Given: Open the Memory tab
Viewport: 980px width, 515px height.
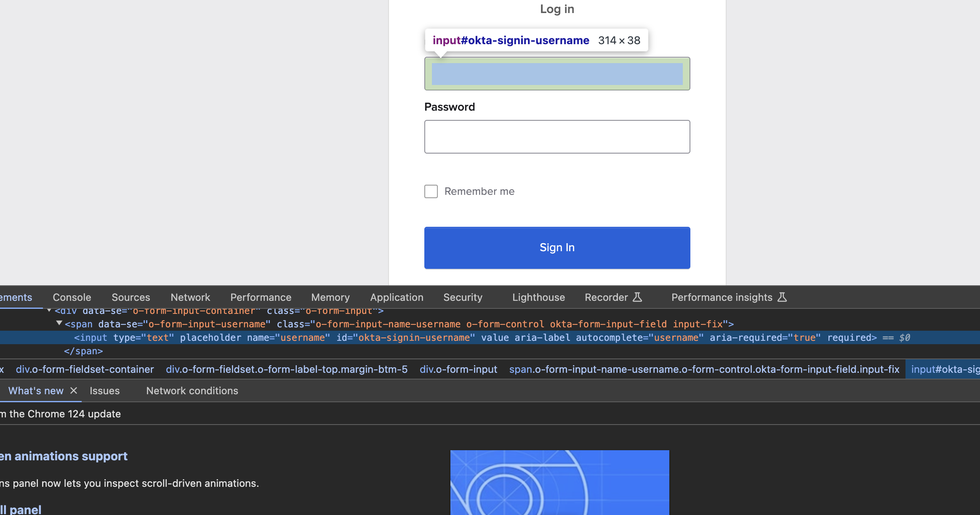Looking at the screenshot, I should pos(330,297).
